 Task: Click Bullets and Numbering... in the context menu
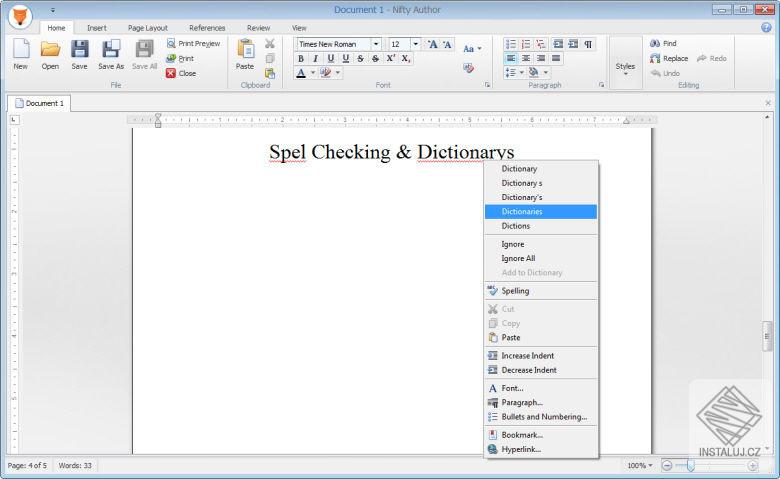tap(541, 417)
